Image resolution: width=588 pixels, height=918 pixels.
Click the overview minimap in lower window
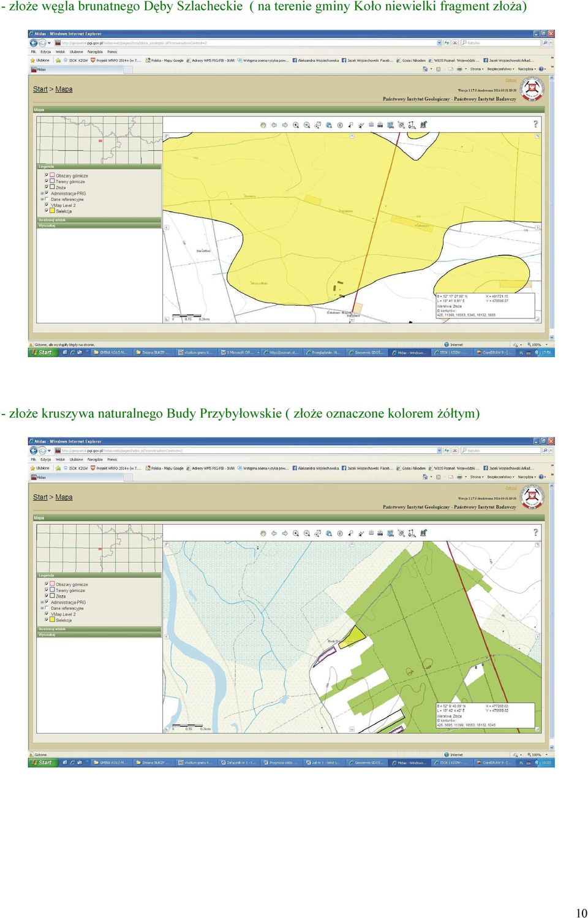tap(99, 548)
